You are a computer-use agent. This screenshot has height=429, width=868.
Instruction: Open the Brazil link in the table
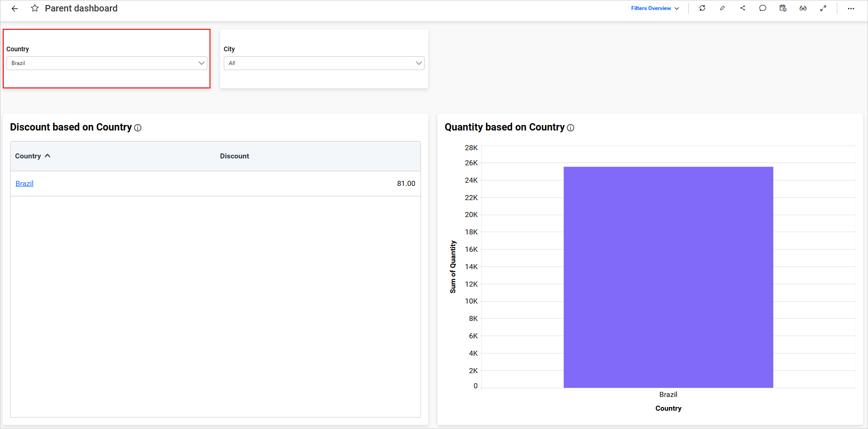(x=24, y=183)
